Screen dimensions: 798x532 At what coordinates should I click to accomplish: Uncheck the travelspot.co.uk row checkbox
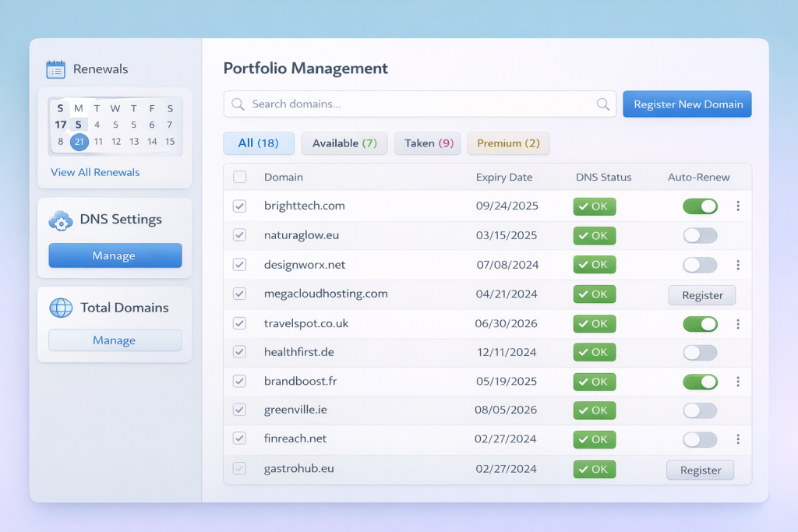[x=240, y=323]
